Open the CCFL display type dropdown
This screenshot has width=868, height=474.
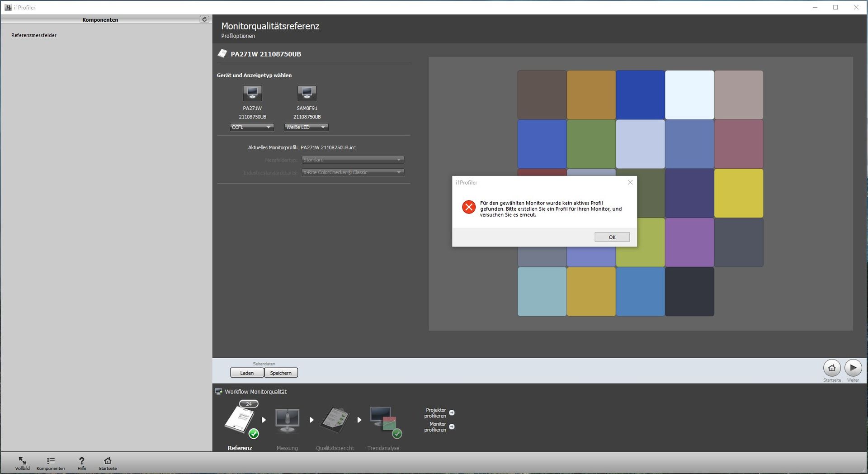click(252, 128)
